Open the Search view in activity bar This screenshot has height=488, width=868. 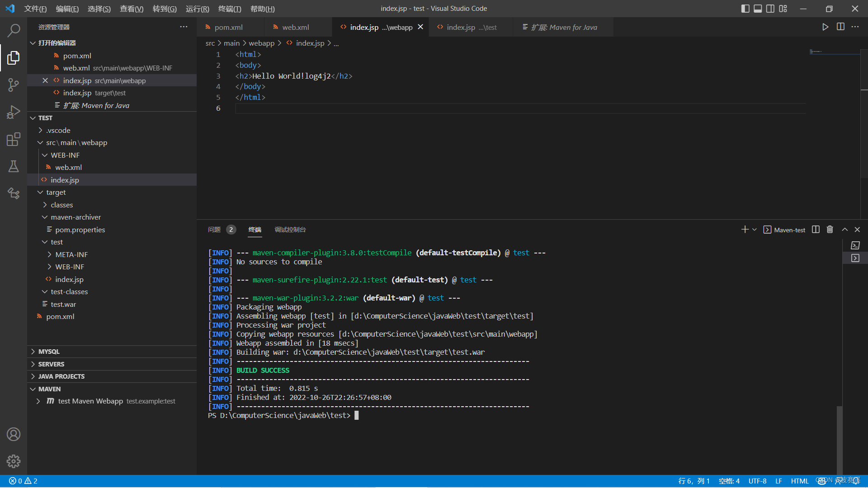(14, 30)
